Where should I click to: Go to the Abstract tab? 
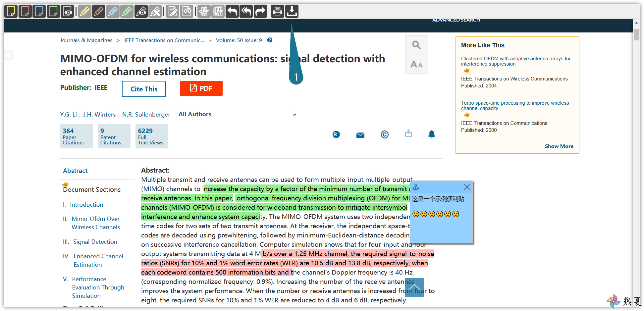pos(75,171)
